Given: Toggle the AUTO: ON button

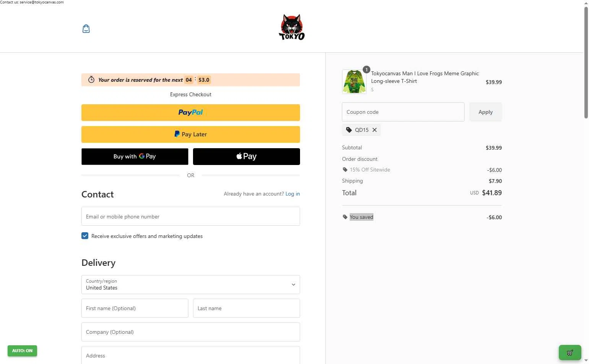Looking at the screenshot, I should 22,351.
